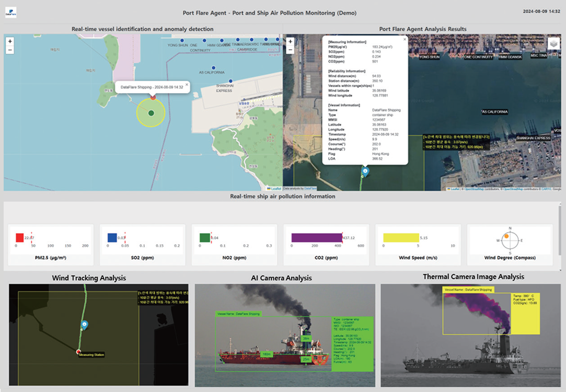This screenshot has height=392, width=566.
Task: Click the green vessel marker in yellow circle
Action: (x=151, y=113)
